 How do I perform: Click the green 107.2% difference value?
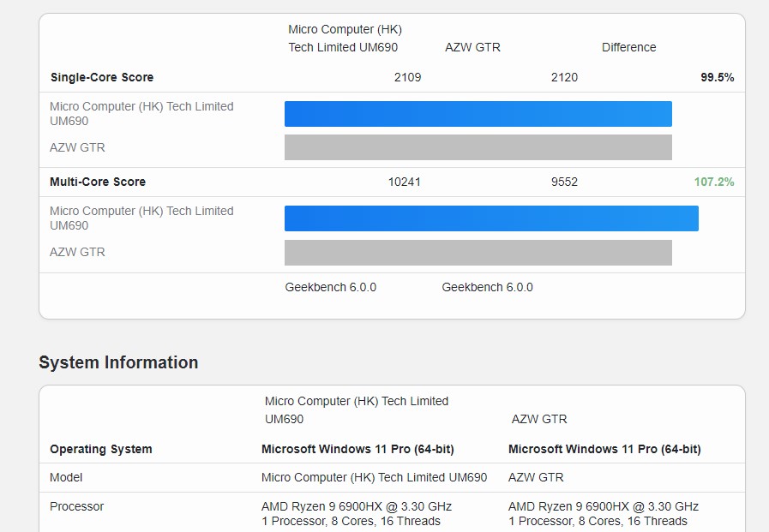[x=713, y=182]
